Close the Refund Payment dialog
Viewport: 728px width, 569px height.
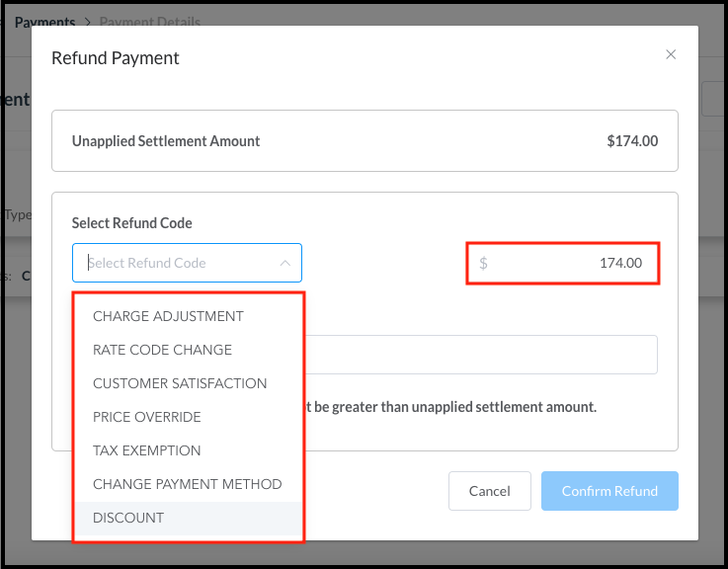pyautogui.click(x=671, y=55)
